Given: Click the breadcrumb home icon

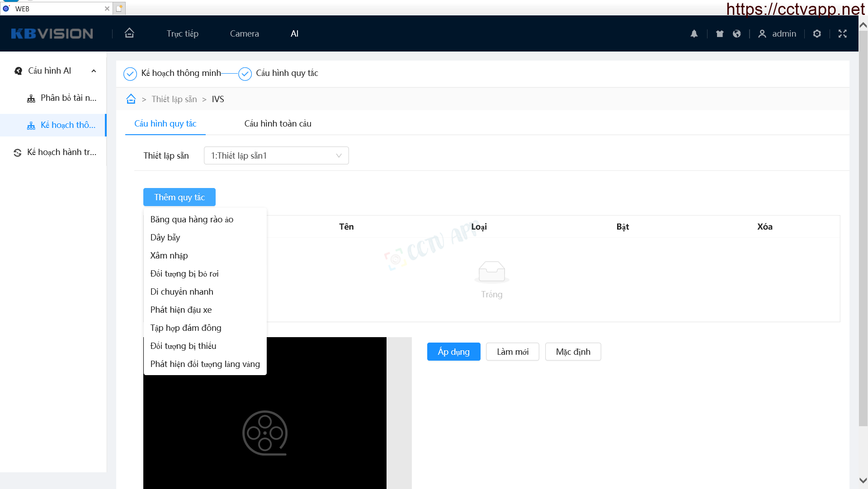Looking at the screenshot, I should coord(131,99).
